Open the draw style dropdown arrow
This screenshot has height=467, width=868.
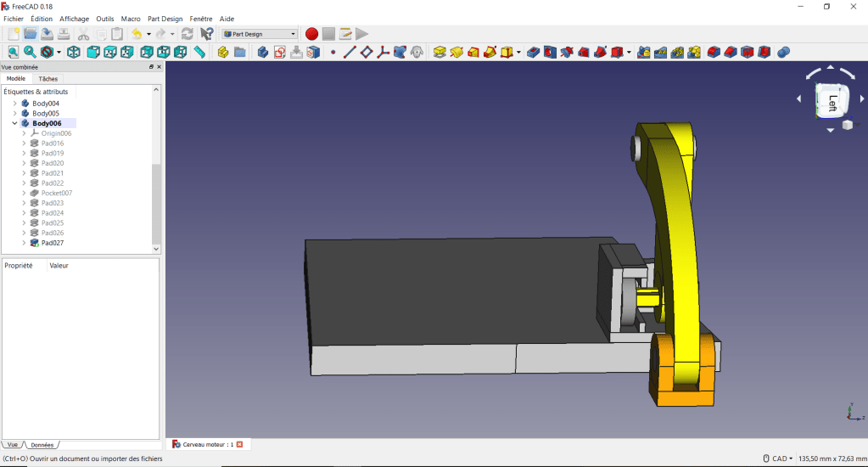pyautogui.click(x=58, y=53)
